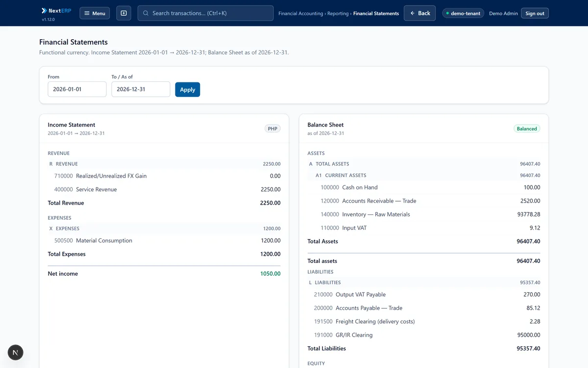
Task: Select 500500 Material Consumption row
Action: 164,240
